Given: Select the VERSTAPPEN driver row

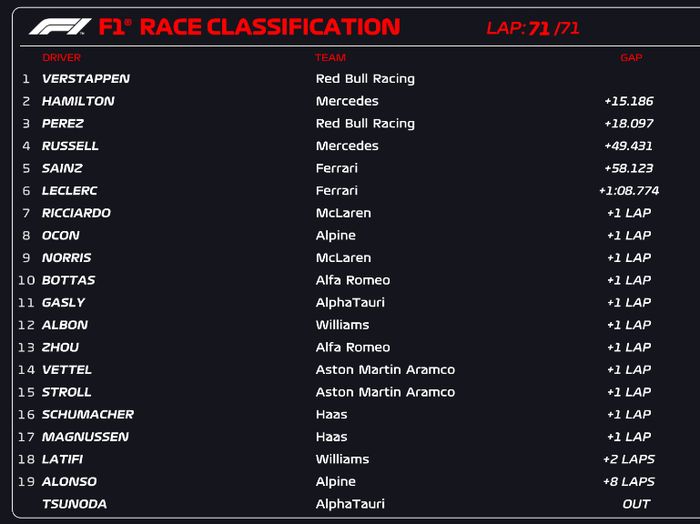Looking at the screenshot, I should (x=86, y=79).
